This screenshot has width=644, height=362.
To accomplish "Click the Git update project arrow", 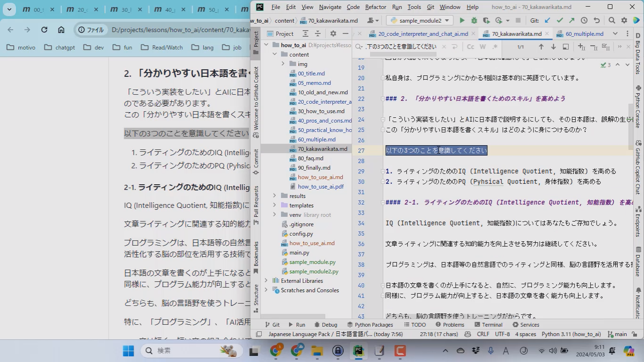I will point(547,20).
